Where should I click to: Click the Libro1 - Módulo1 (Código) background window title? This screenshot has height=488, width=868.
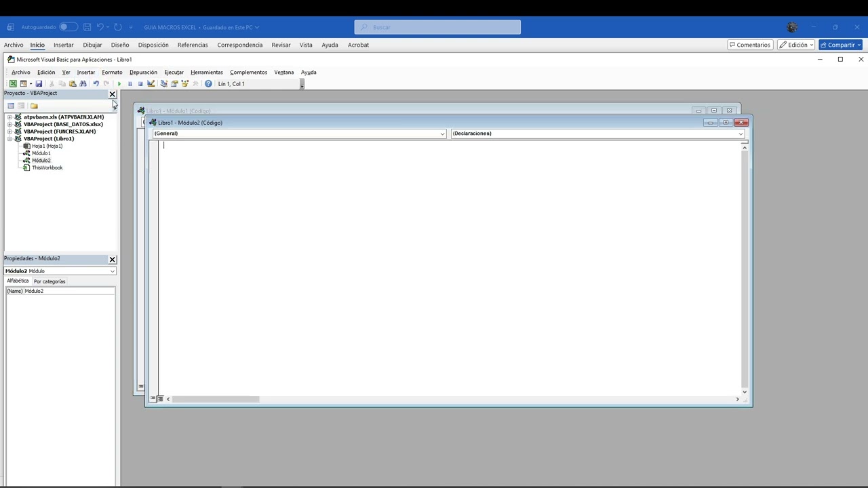coord(179,111)
